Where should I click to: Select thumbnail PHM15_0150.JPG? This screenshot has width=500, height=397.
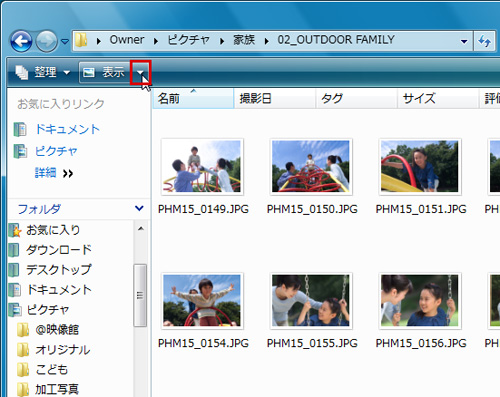click(311, 167)
